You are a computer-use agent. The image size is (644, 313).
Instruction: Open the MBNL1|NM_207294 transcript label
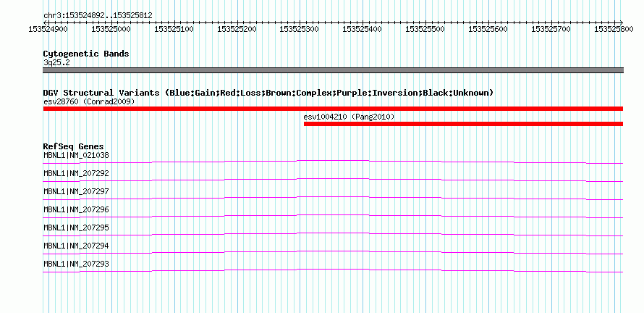point(77,246)
